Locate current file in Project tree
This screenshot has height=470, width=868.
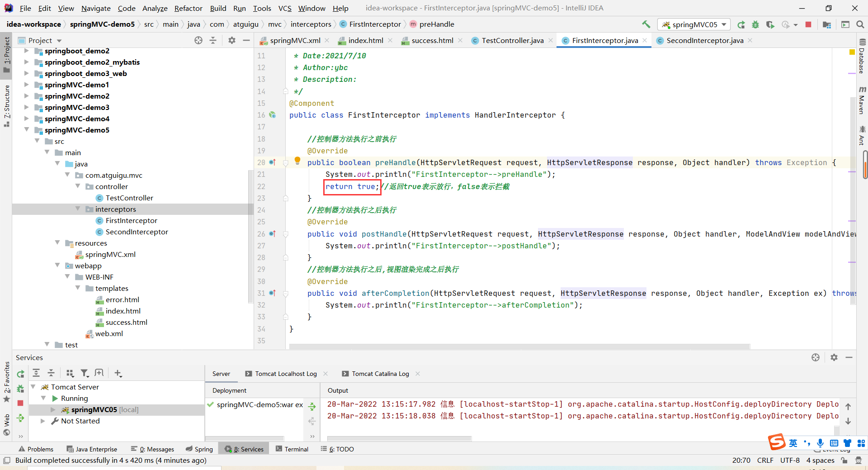(x=198, y=40)
